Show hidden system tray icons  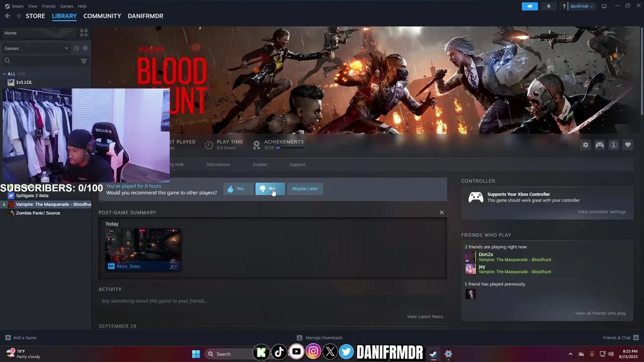pos(570,354)
